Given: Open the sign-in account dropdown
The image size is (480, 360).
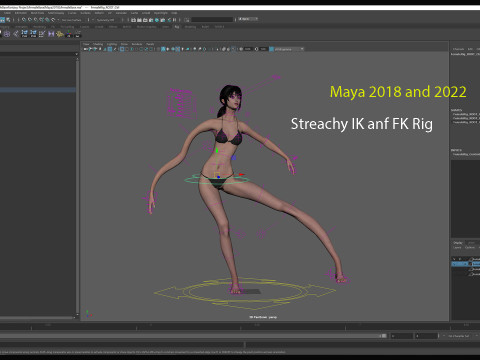Looking at the screenshot, I should 248,19.
